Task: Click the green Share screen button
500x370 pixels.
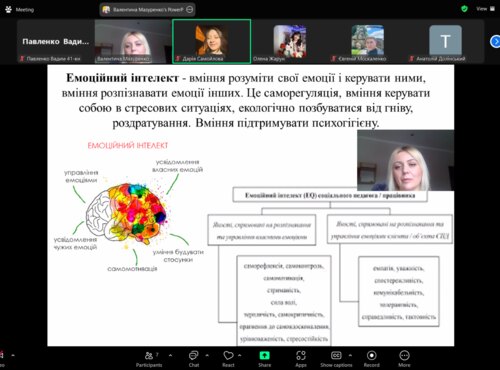Action: point(265,359)
